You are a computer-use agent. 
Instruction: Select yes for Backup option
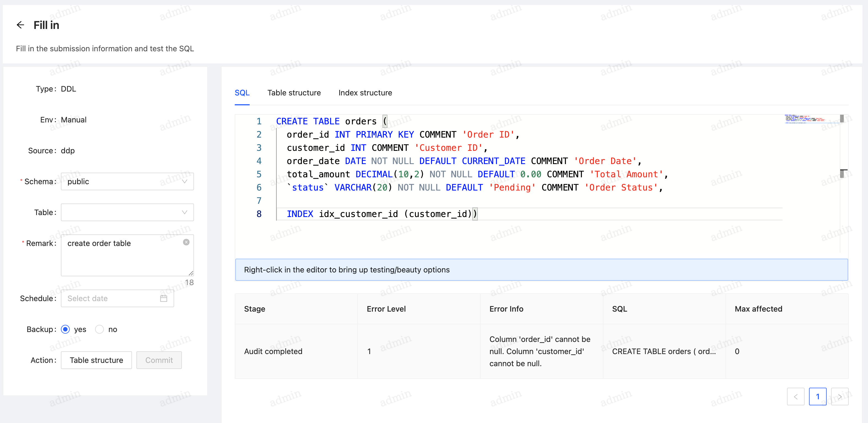(x=65, y=329)
